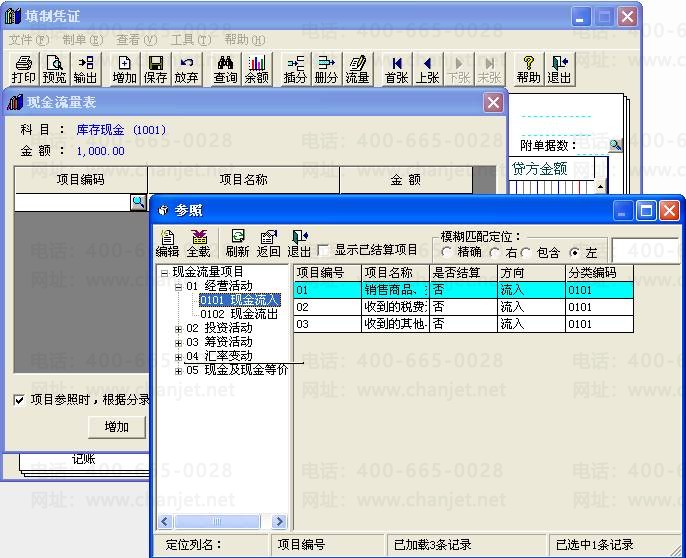The image size is (686, 558).
Task: Click 全载 load-all icon in 参照 dialog
Action: [x=199, y=244]
